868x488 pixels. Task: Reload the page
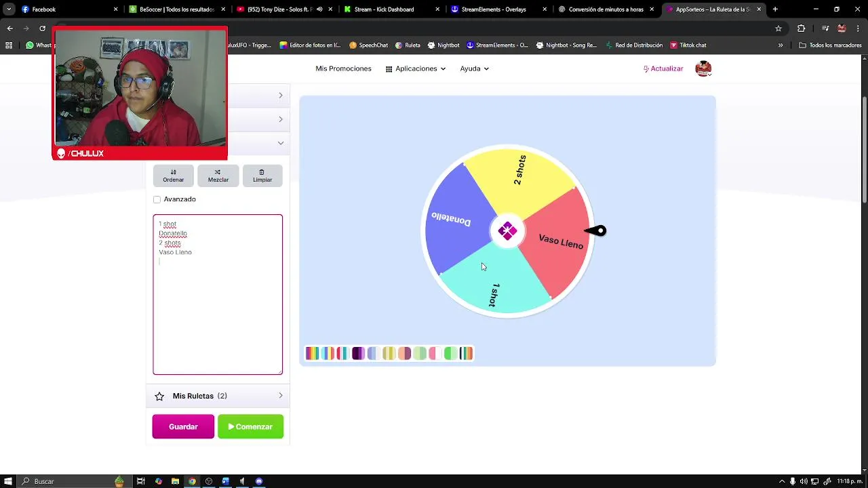pyautogui.click(x=42, y=28)
